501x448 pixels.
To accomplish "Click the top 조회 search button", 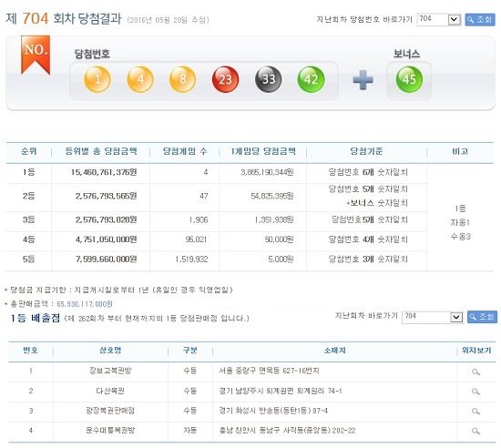I will click(480, 20).
